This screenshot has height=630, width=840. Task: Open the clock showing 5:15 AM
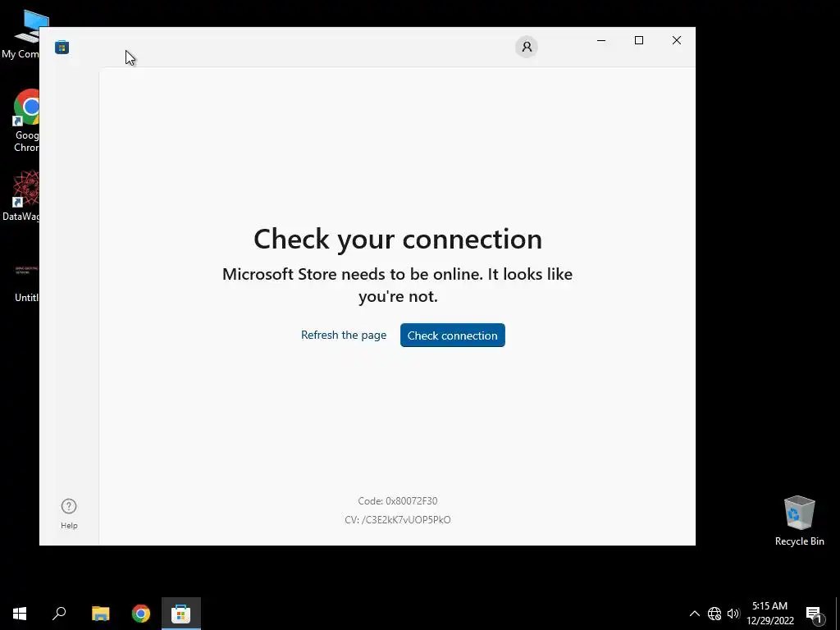769,614
